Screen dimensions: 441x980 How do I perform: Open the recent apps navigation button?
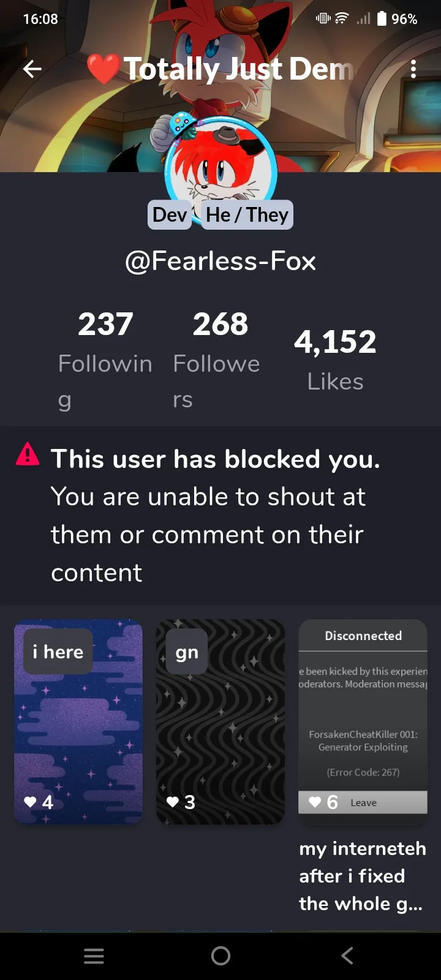click(x=94, y=956)
